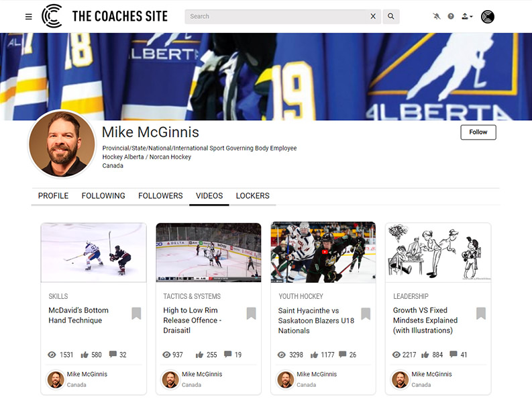Open the help question mark icon
532x403 pixels.
pyautogui.click(x=451, y=16)
